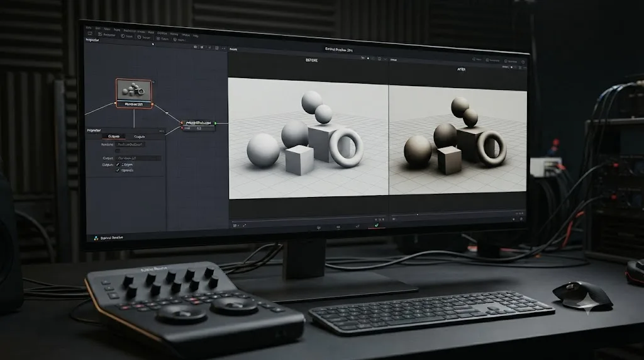The image size is (644, 360).
Task: Open the square view-option icon in the BEFORE viewer header
Action: pyautogui.click(x=379, y=59)
